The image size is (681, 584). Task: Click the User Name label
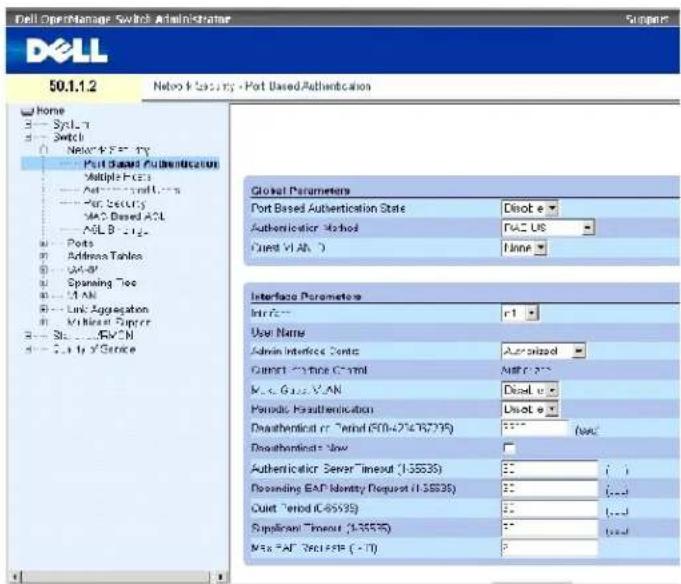[278, 333]
